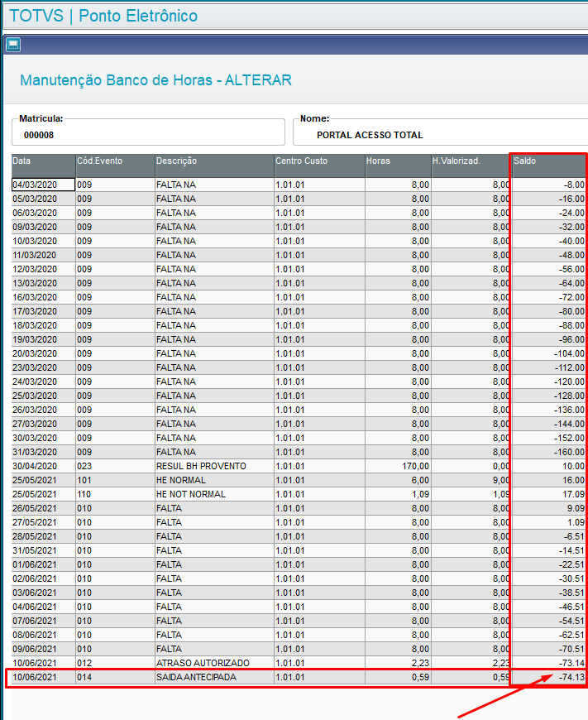Click the Saldo value 17.09
Viewport: 588px width, 720px height.
click(x=573, y=494)
